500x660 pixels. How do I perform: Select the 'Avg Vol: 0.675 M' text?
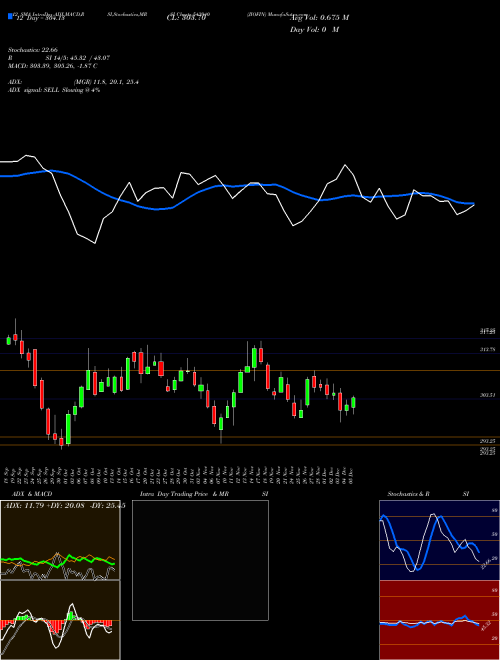point(319,18)
